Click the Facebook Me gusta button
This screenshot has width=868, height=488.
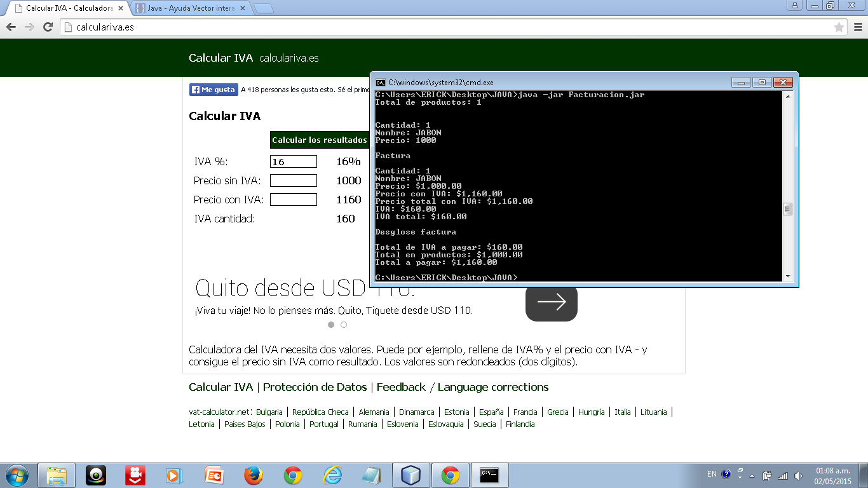click(x=214, y=90)
